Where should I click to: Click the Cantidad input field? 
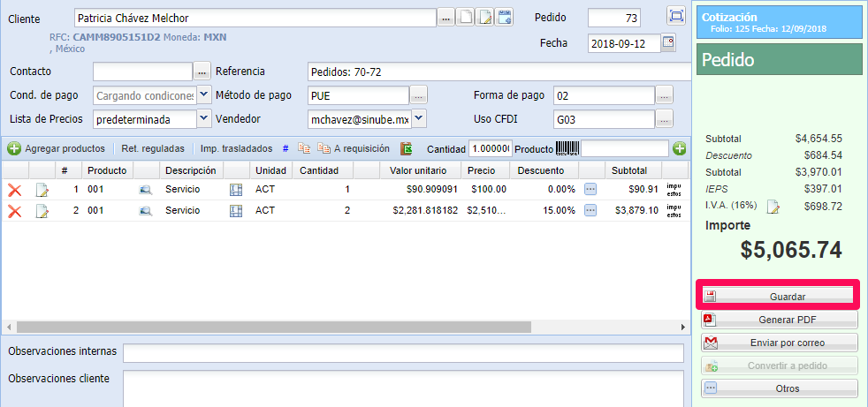click(x=491, y=148)
